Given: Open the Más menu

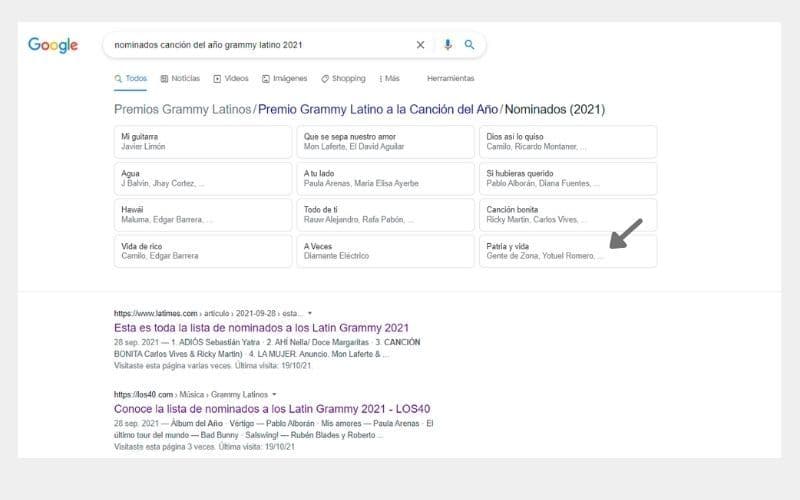Looking at the screenshot, I should coord(389,79).
